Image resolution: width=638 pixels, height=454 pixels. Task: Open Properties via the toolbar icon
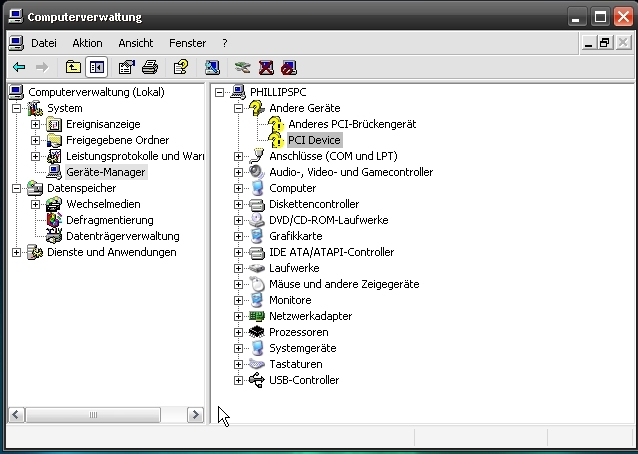click(126, 68)
